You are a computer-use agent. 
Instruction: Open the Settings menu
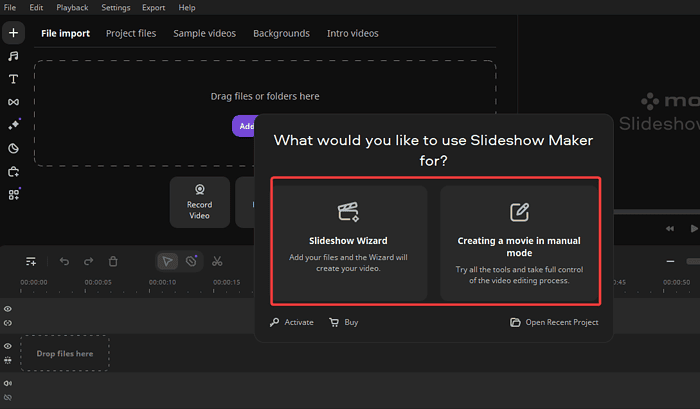(x=116, y=7)
